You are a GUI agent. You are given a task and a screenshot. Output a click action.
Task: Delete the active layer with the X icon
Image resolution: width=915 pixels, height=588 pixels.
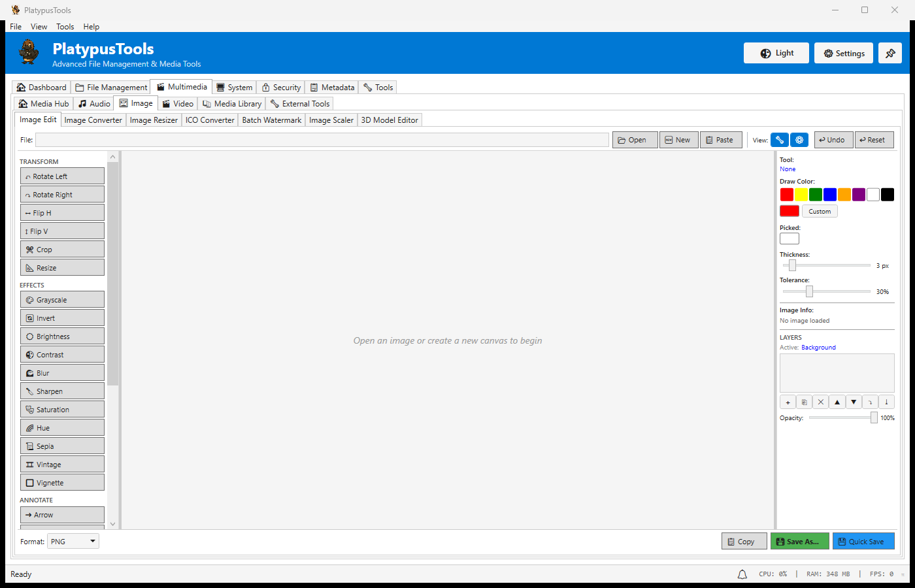click(x=820, y=402)
